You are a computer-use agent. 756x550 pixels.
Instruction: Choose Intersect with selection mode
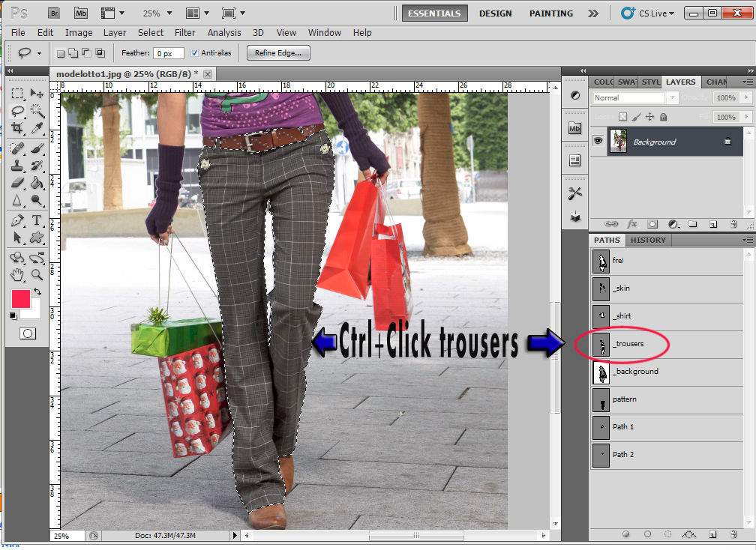pyautogui.click(x=100, y=53)
